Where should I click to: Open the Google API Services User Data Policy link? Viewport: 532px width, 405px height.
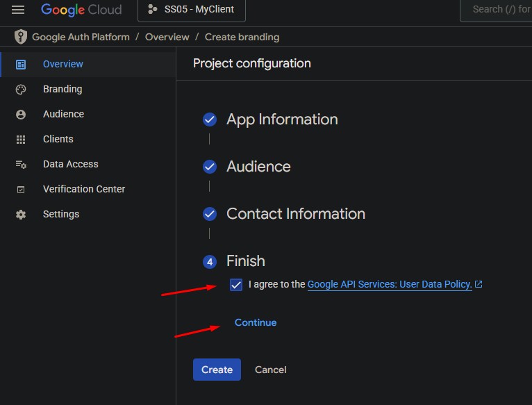390,284
